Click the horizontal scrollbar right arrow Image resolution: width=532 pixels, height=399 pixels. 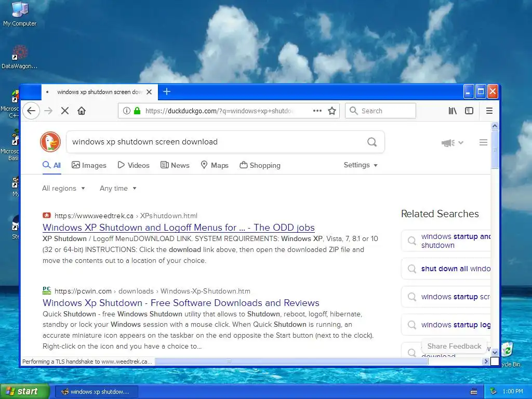tap(486, 362)
